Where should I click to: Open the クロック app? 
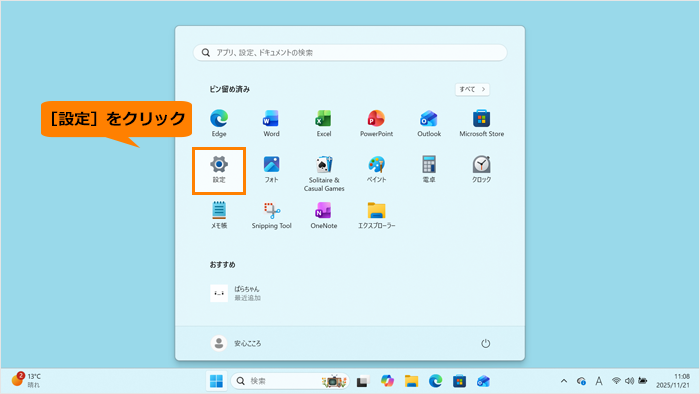tap(482, 170)
